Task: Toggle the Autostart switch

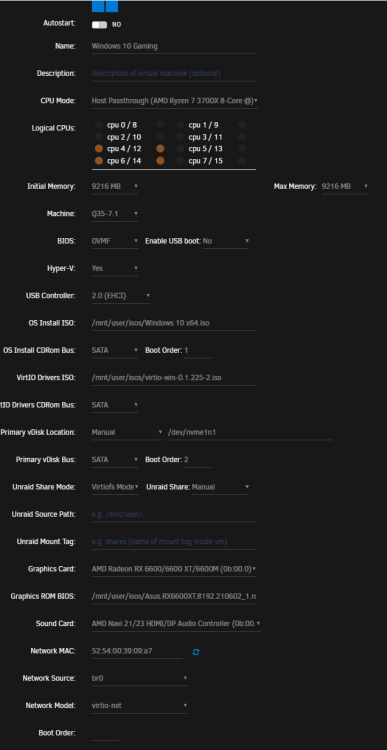Action: click(100, 25)
